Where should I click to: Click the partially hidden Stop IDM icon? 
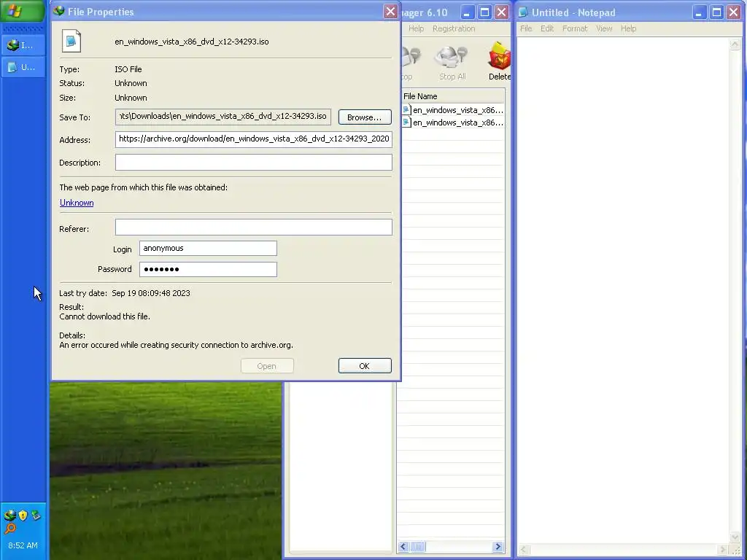[x=410, y=63]
